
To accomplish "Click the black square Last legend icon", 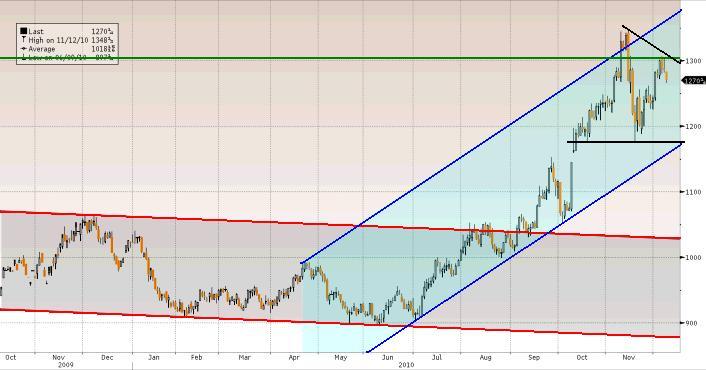I will point(23,31).
